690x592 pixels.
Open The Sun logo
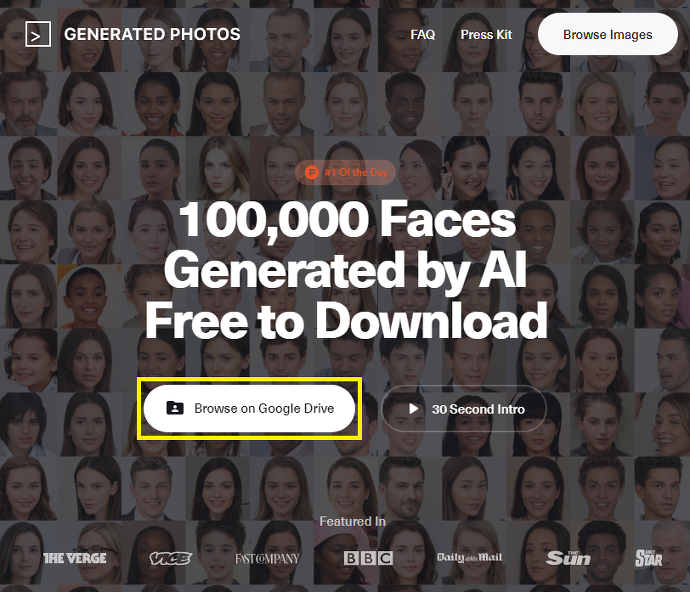[568, 558]
